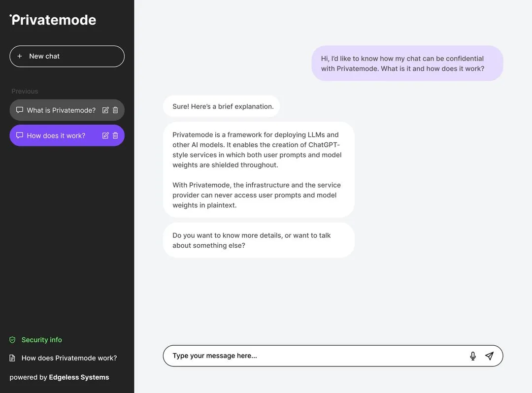This screenshot has height=393, width=532.
Task: Activate the microphone icon in the message bar
Action: 472,356
